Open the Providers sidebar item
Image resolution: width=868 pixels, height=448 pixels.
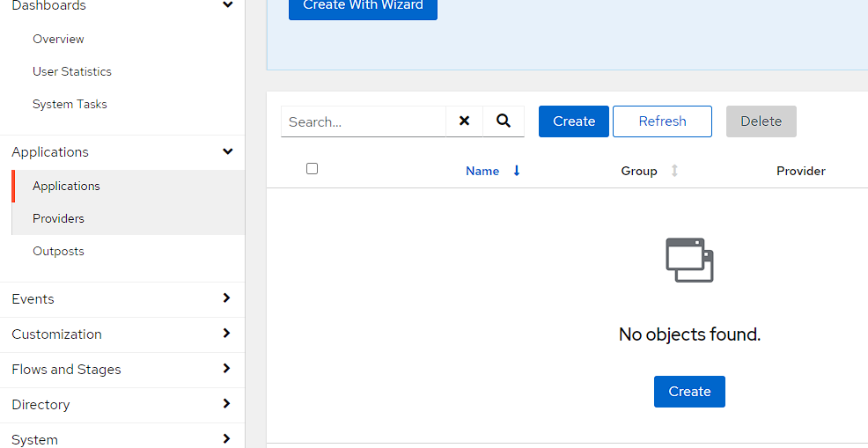[x=58, y=218]
